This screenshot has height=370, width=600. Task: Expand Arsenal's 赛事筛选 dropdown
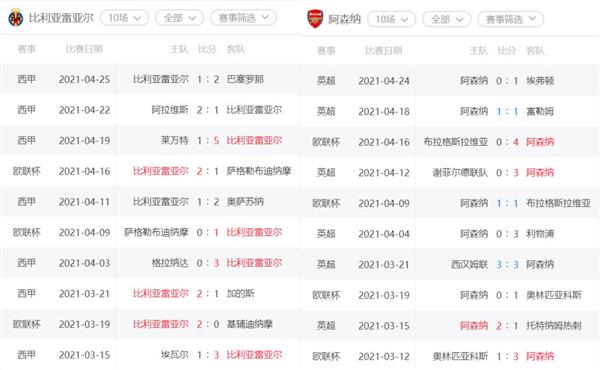pos(510,19)
